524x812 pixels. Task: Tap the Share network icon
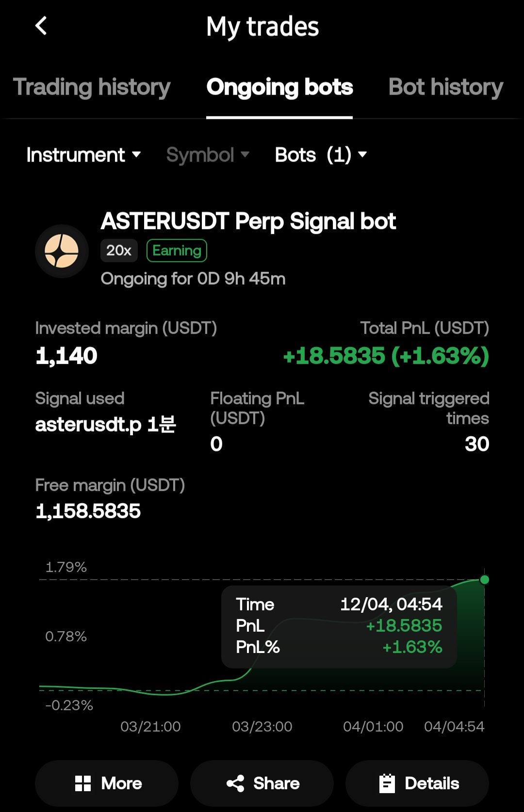(235, 783)
